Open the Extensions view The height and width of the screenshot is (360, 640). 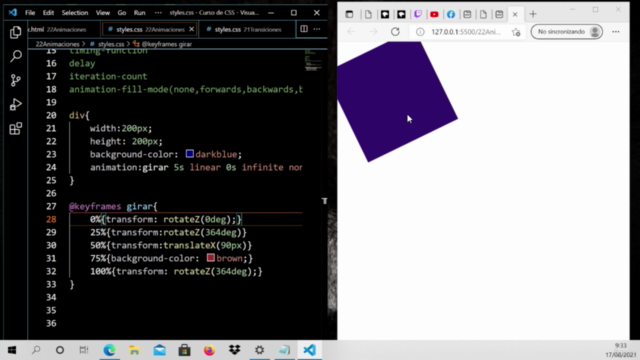pos(16,129)
